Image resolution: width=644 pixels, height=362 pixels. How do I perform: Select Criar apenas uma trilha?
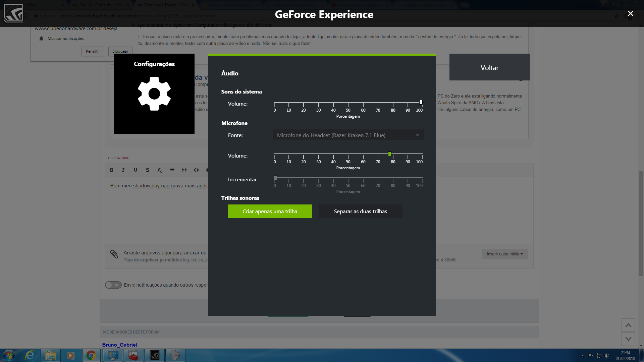coord(270,211)
